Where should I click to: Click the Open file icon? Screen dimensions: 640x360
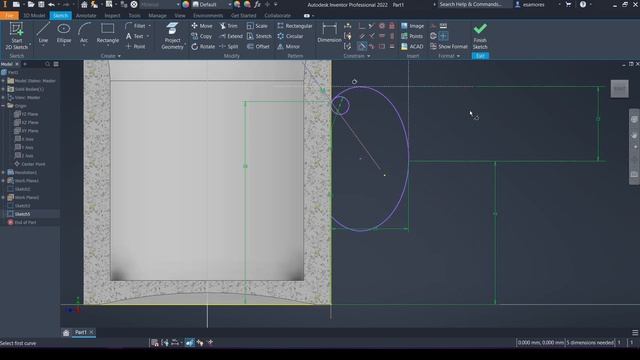click(31, 4)
